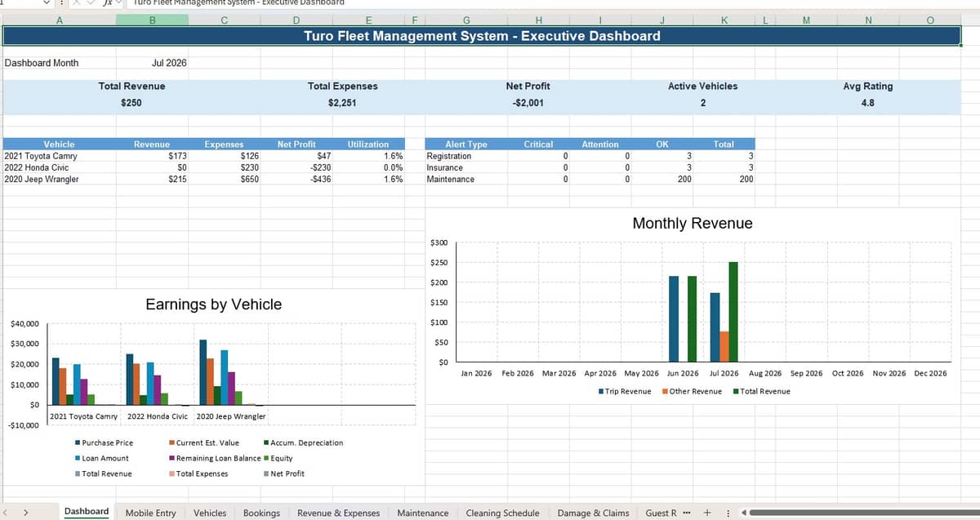Screen dimensions: 980x520
Task: Select the Alert Type header cell
Action: click(466, 144)
